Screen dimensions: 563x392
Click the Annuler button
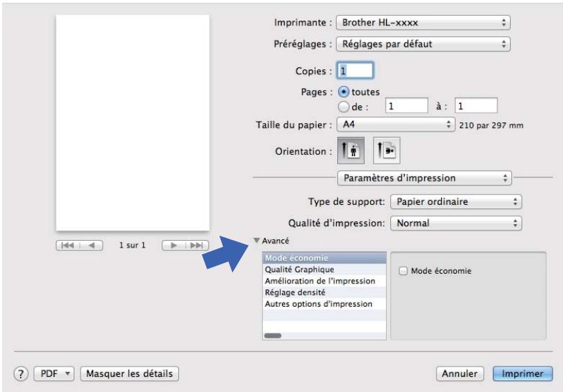460,373
